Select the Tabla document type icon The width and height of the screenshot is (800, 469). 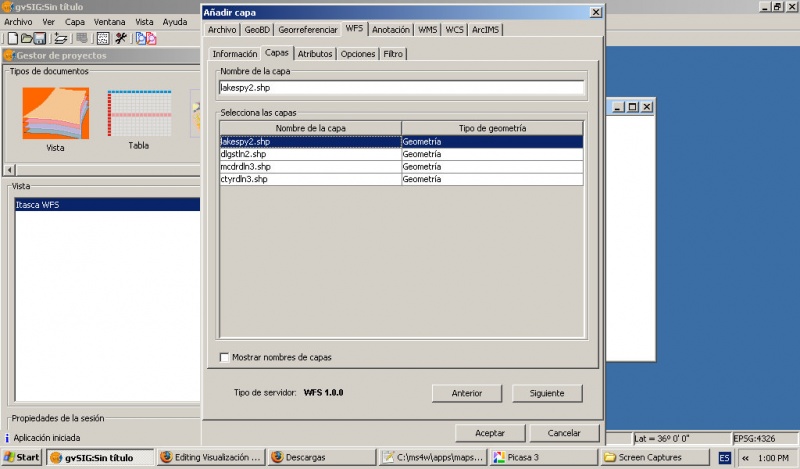click(138, 113)
